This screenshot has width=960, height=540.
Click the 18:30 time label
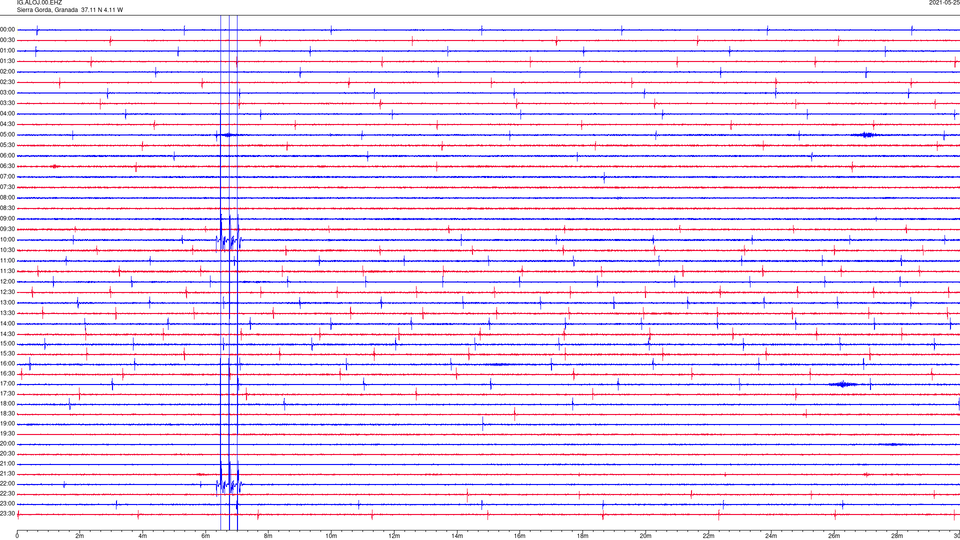(8, 414)
